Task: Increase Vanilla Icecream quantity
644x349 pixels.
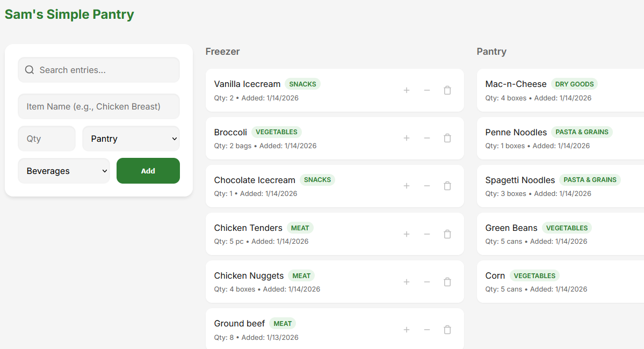Action: pos(407,90)
